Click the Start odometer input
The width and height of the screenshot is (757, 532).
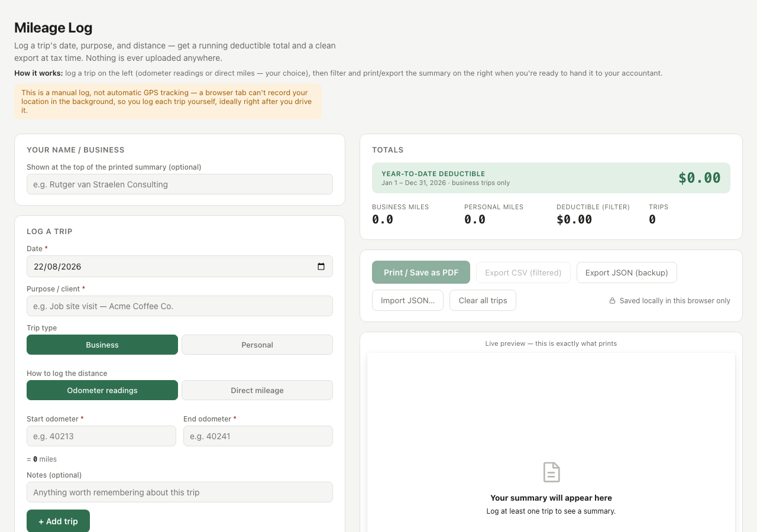101,436
